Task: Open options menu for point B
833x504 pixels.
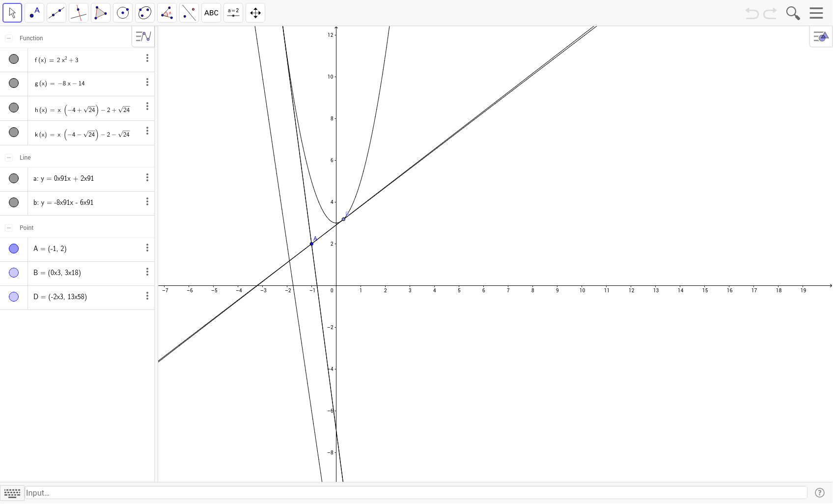Action: 147,272
